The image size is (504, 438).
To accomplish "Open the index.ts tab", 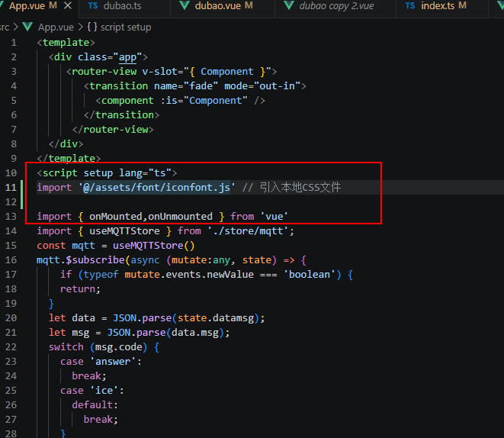I will click(438, 6).
